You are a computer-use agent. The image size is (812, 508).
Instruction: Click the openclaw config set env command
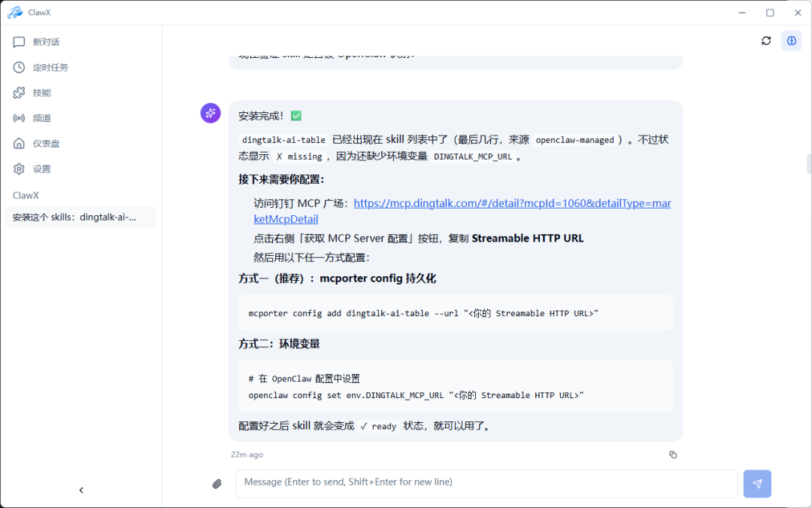tap(416, 395)
